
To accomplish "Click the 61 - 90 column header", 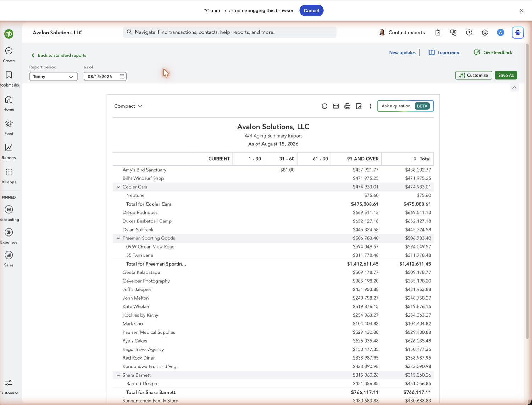I will (x=314, y=159).
